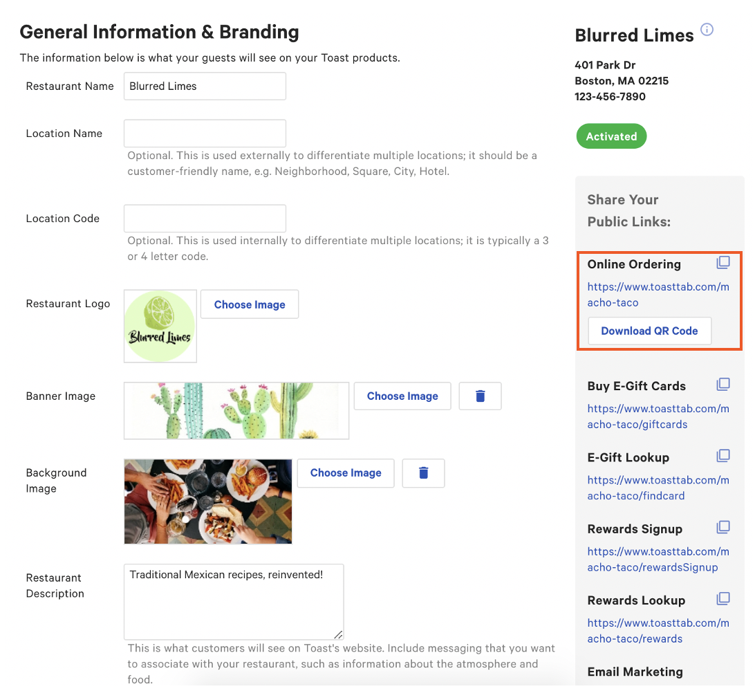Click the Activated status badge
755x700 pixels.
611,136
